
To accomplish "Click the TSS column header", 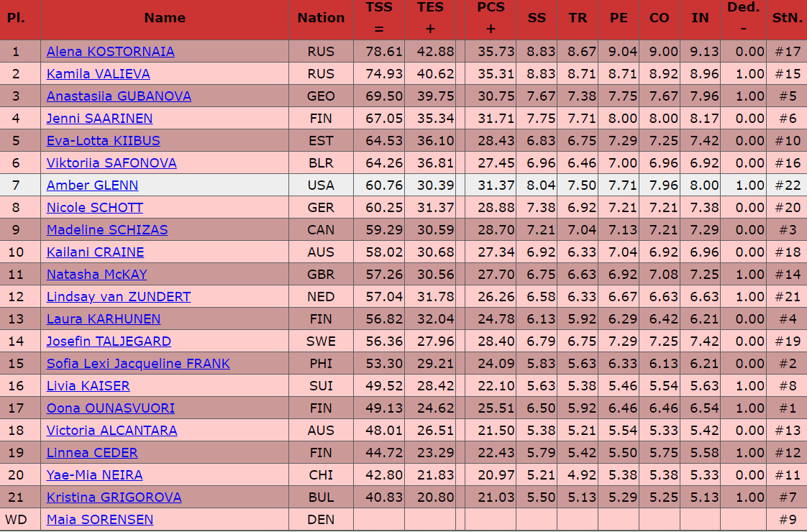I will coord(379,18).
